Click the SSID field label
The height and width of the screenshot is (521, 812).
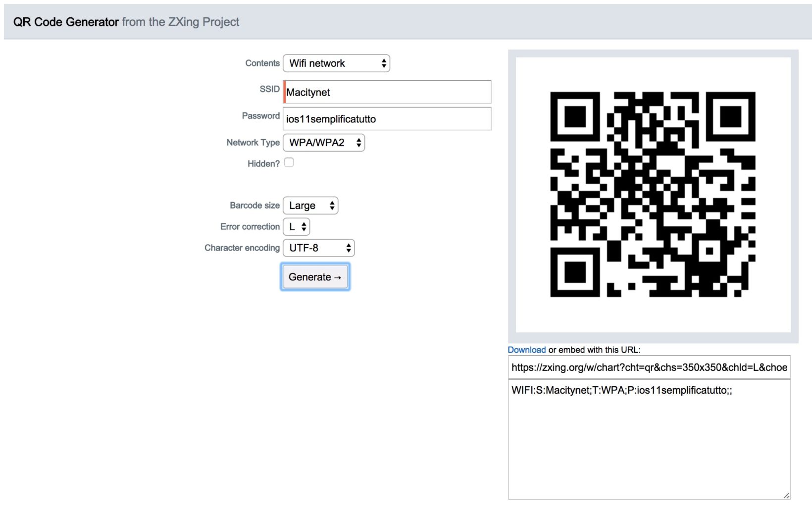(x=270, y=89)
